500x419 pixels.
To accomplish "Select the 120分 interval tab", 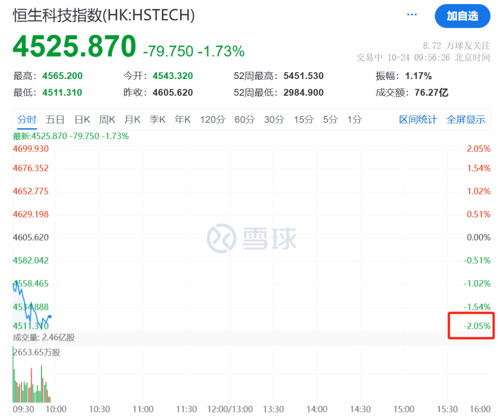I will (213, 119).
